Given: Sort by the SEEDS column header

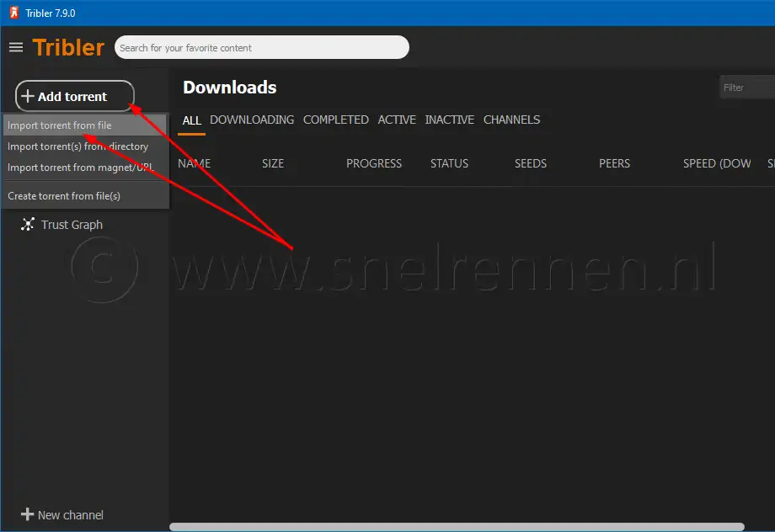Looking at the screenshot, I should [x=531, y=163].
